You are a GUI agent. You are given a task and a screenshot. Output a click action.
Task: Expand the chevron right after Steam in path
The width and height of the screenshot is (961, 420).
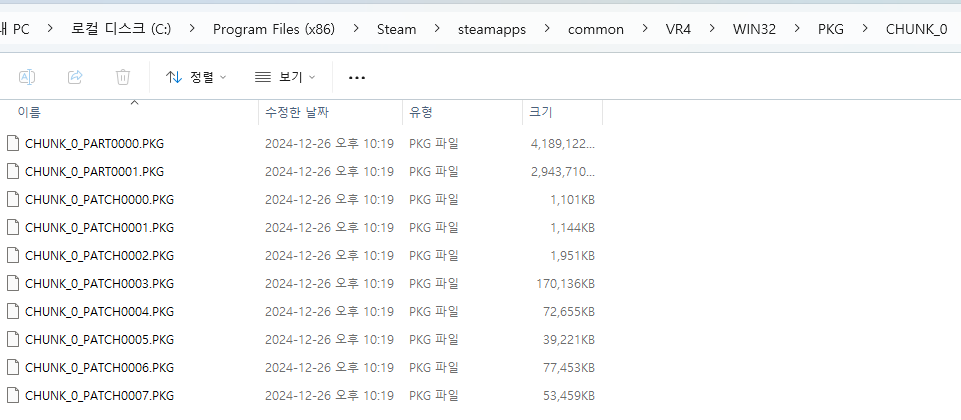pos(436,29)
